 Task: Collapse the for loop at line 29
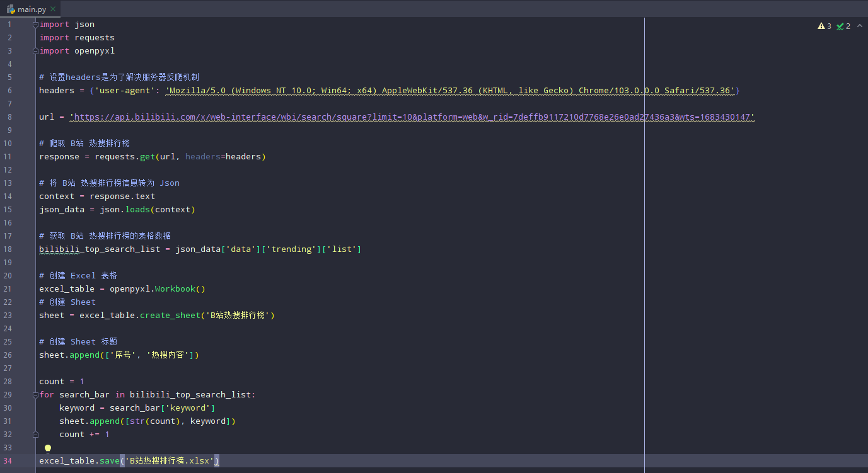click(35, 395)
